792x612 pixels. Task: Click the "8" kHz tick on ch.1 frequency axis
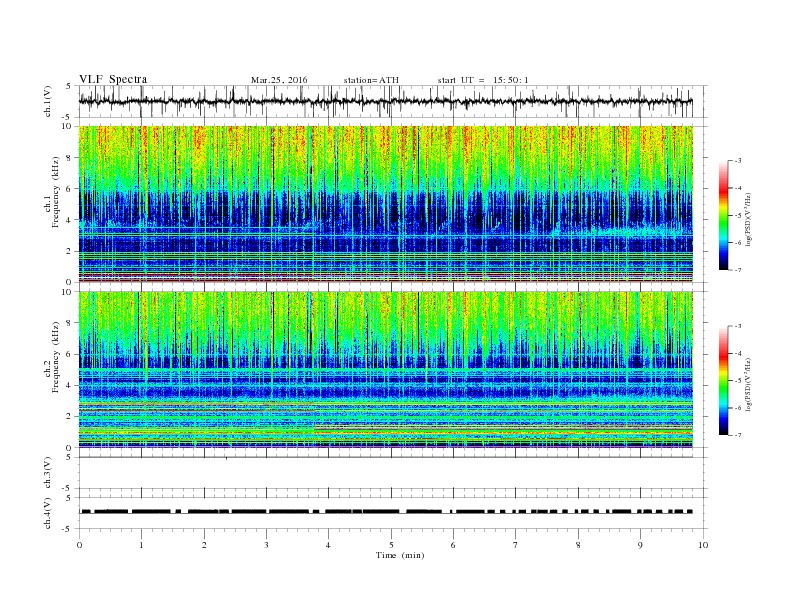tap(69, 158)
